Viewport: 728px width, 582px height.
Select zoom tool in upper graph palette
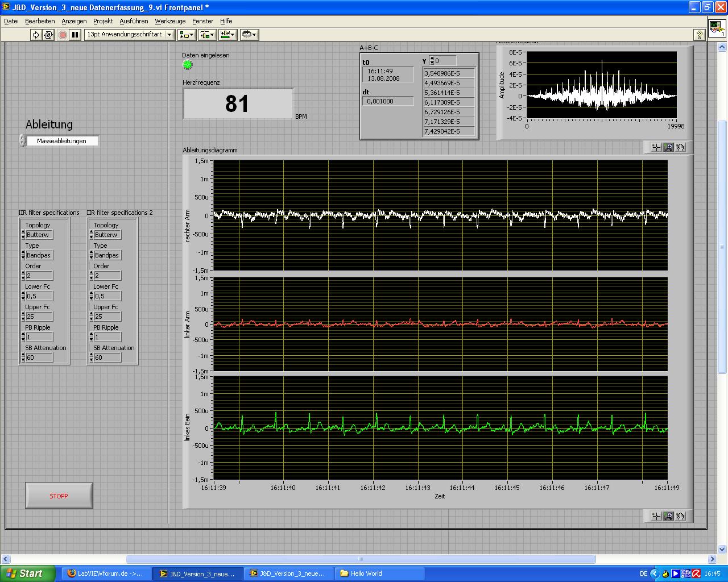tap(668, 147)
